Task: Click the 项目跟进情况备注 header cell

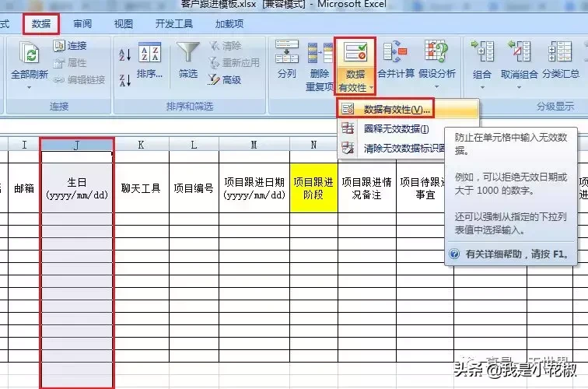Action: tap(367, 188)
